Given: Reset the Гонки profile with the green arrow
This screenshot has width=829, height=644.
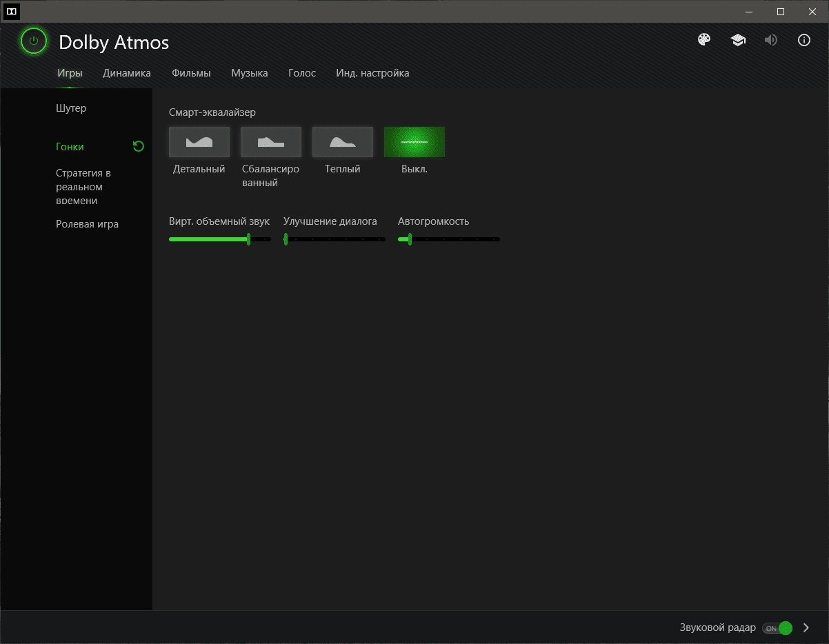Looking at the screenshot, I should pos(139,146).
